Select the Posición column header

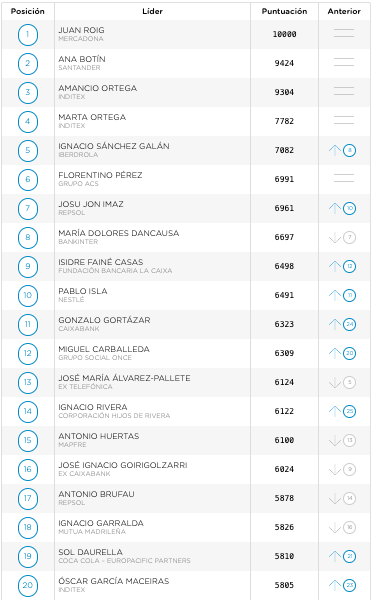[x=28, y=11]
